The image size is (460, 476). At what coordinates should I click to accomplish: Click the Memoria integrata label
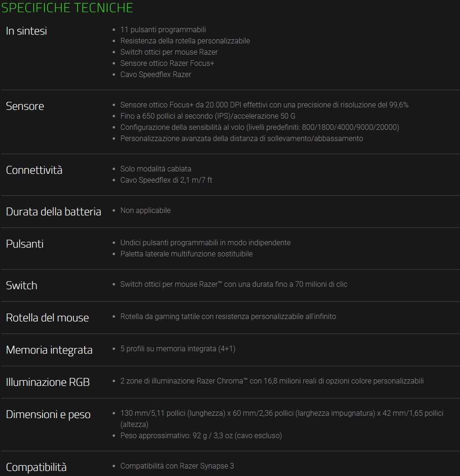49,350
